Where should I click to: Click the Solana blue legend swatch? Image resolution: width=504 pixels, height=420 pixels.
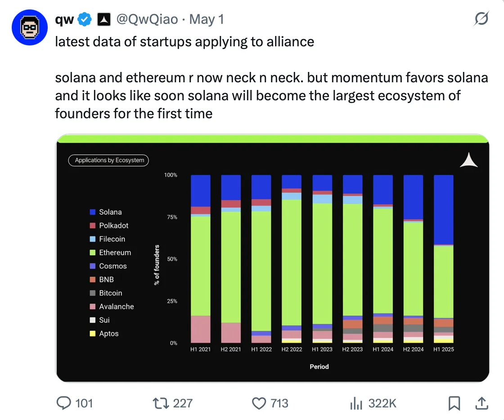pyautogui.click(x=93, y=212)
